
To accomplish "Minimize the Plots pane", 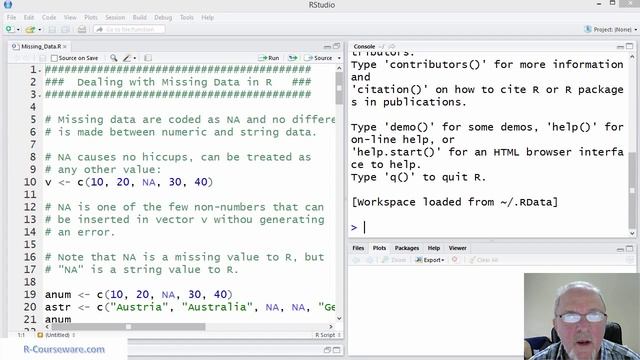I will click(620, 249).
